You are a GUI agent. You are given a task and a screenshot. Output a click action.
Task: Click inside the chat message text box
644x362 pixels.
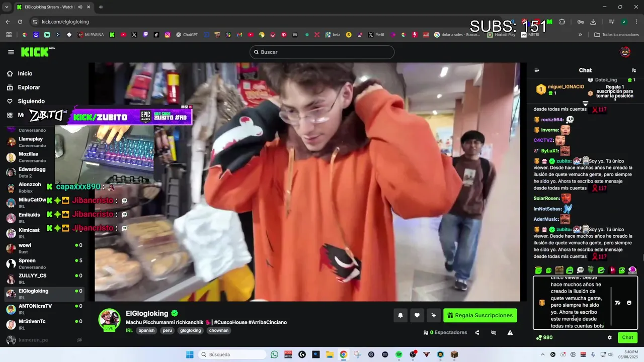577,303
